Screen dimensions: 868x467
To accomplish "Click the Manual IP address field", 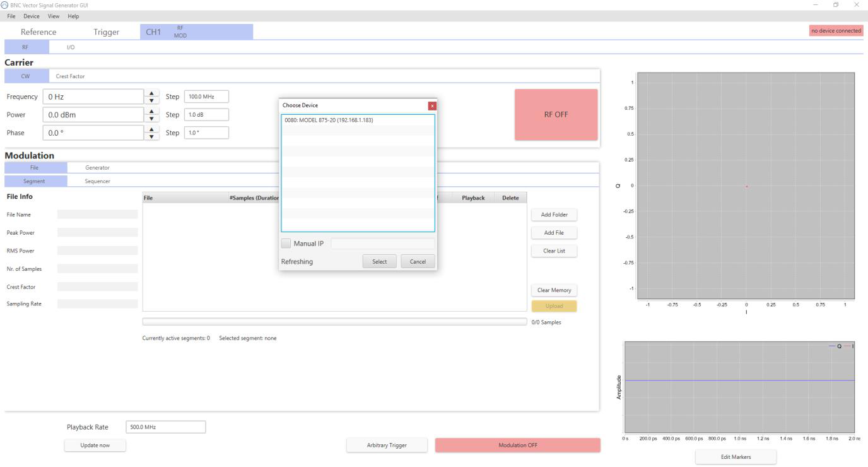I will point(383,244).
